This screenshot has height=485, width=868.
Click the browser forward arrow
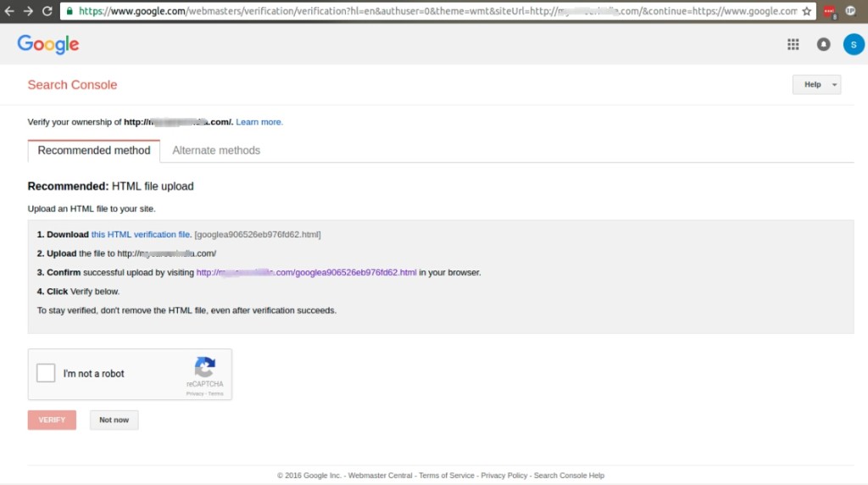(x=29, y=12)
